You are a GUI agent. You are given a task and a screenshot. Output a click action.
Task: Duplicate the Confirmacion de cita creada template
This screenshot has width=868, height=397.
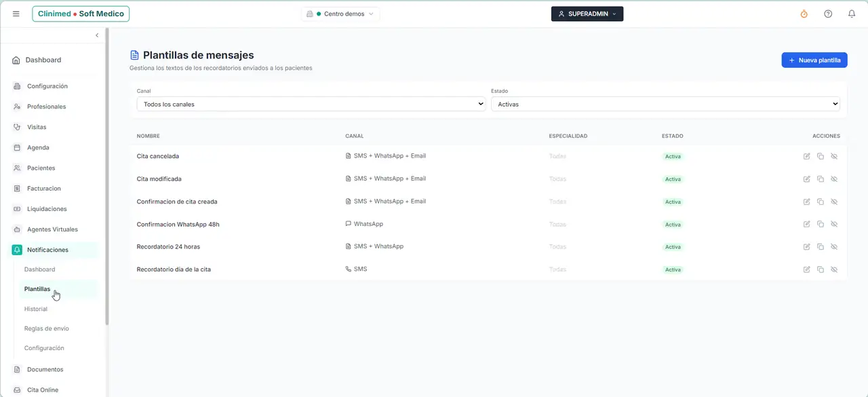point(821,202)
